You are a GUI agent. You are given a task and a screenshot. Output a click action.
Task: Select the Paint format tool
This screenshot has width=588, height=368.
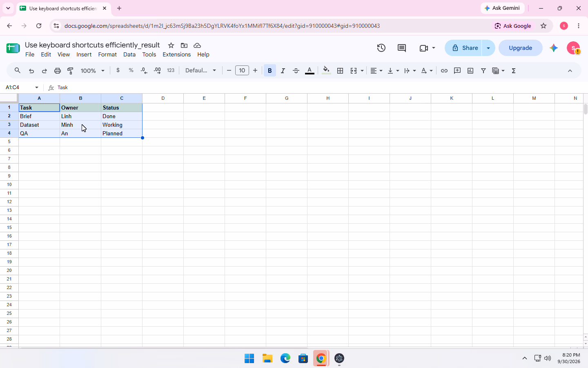click(71, 71)
